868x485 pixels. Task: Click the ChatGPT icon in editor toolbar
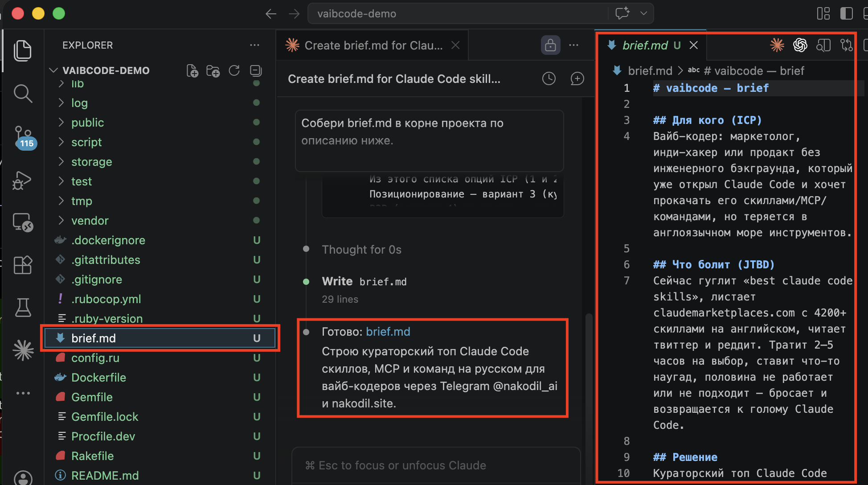800,45
